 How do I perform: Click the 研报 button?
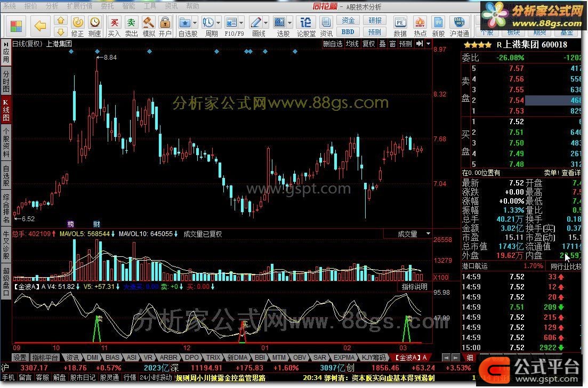click(x=375, y=20)
